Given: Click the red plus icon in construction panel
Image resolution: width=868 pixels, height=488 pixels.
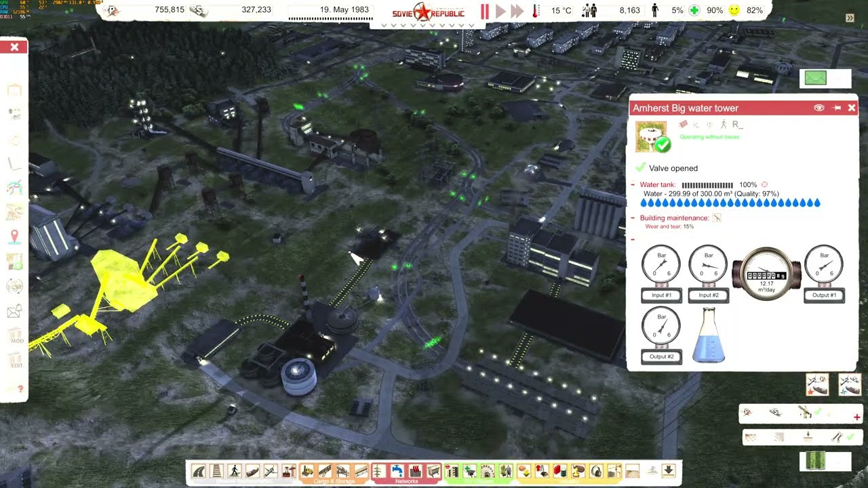Looking at the screenshot, I should [857, 418].
